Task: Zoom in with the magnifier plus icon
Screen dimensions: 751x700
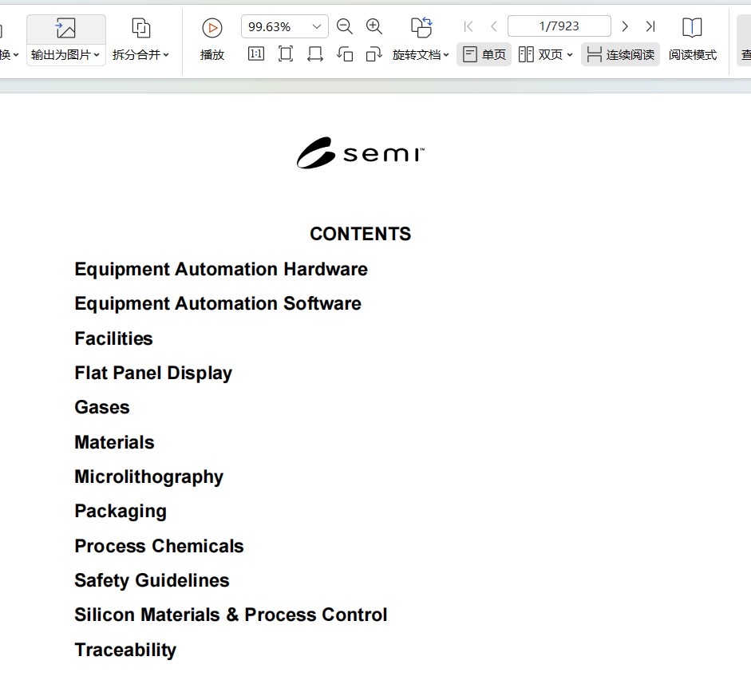Action: tap(374, 26)
